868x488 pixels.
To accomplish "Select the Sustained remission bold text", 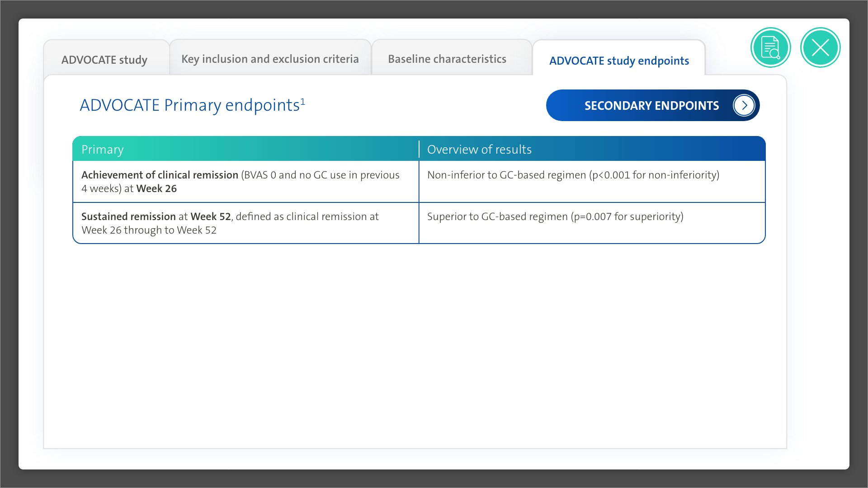I will [128, 216].
